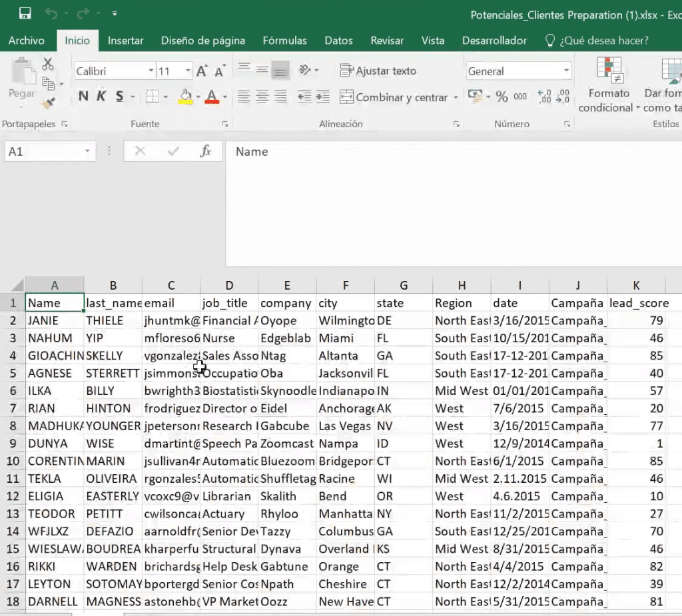Click the fx Insert Function icon
The height and width of the screenshot is (616, 682).
[205, 151]
